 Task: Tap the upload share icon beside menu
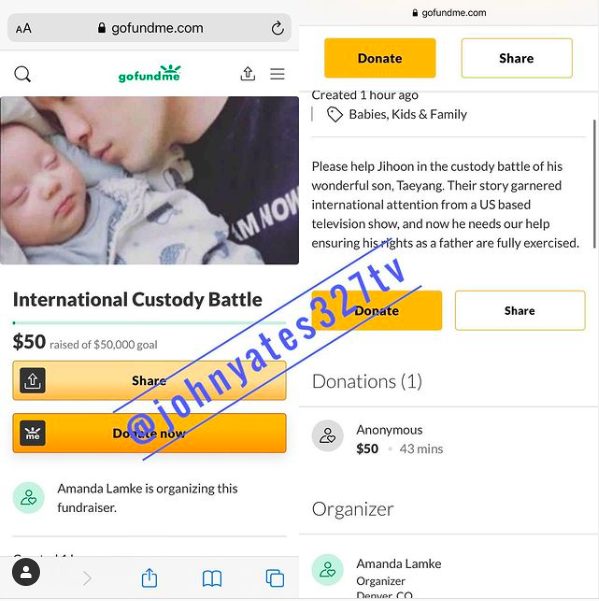tap(248, 73)
